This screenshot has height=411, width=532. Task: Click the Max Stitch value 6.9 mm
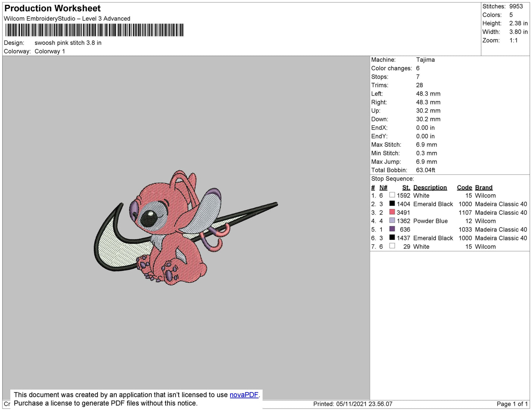[x=426, y=145]
